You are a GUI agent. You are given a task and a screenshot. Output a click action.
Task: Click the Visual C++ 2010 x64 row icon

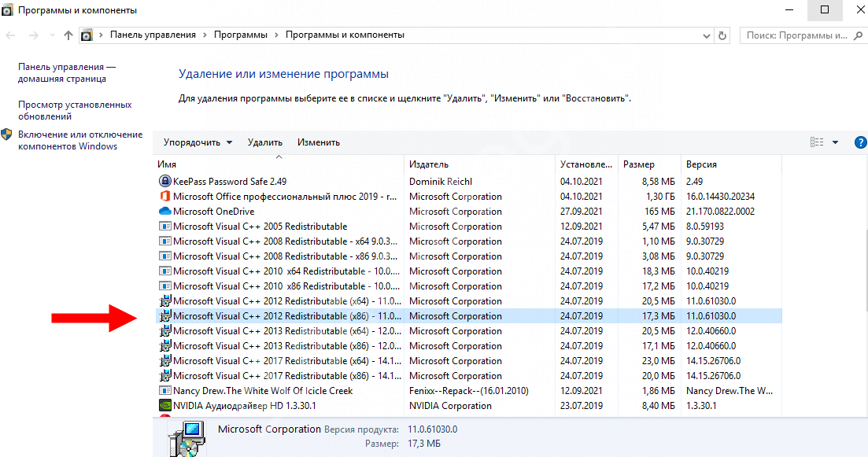pos(165,271)
